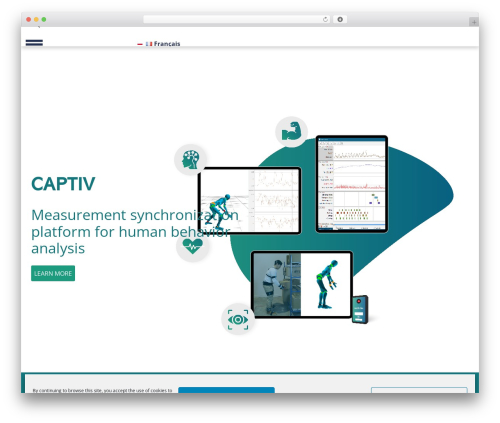Click the eye tracking icon
The height and width of the screenshot is (423, 500).
[x=238, y=319]
